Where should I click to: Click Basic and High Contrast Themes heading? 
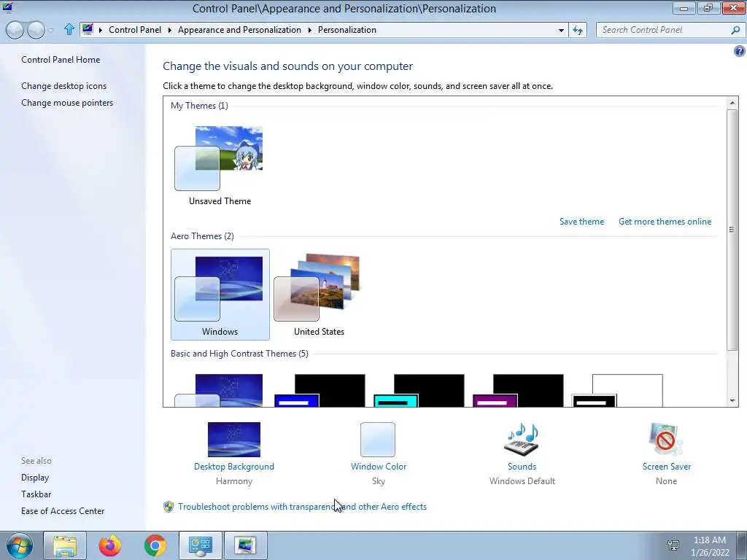(239, 354)
